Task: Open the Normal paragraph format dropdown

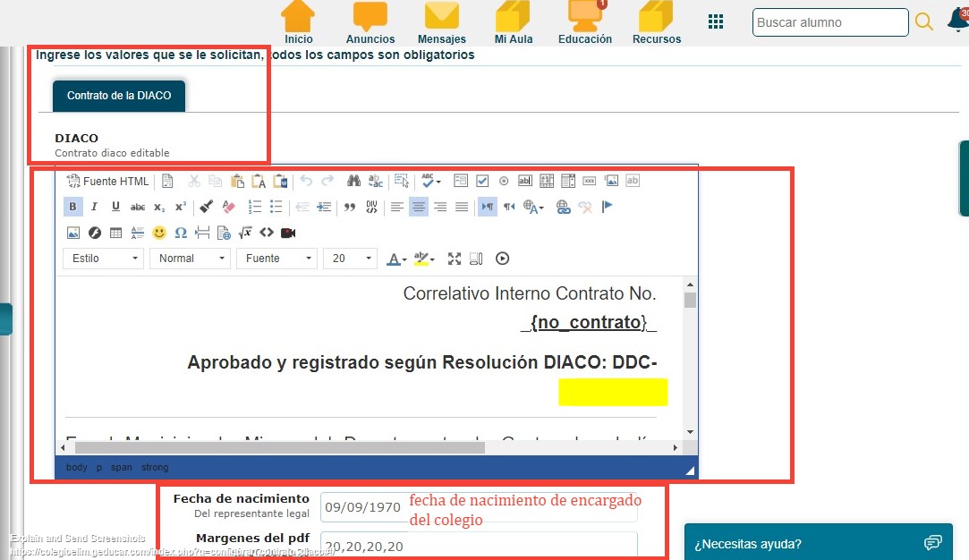Action: tap(191, 259)
